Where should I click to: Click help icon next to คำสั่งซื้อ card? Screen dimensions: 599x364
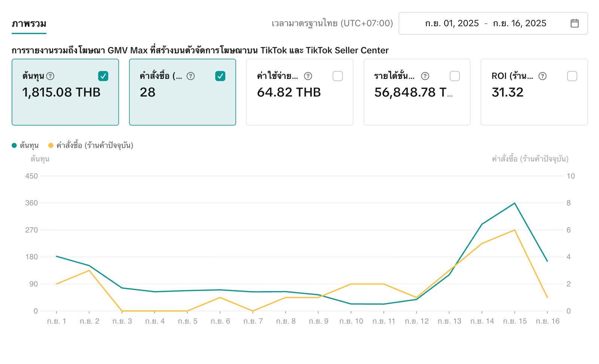click(191, 76)
